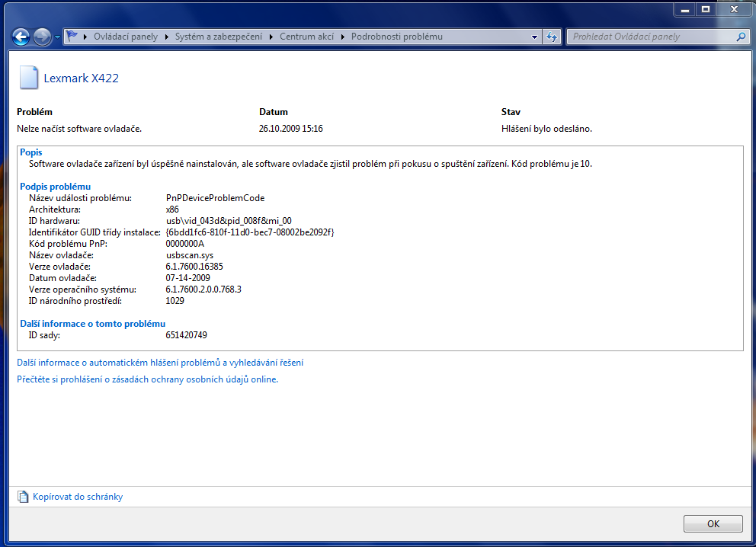Open the privacy statement link Přečtěte si prohlášení
This screenshot has height=547, width=756.
coord(147,379)
